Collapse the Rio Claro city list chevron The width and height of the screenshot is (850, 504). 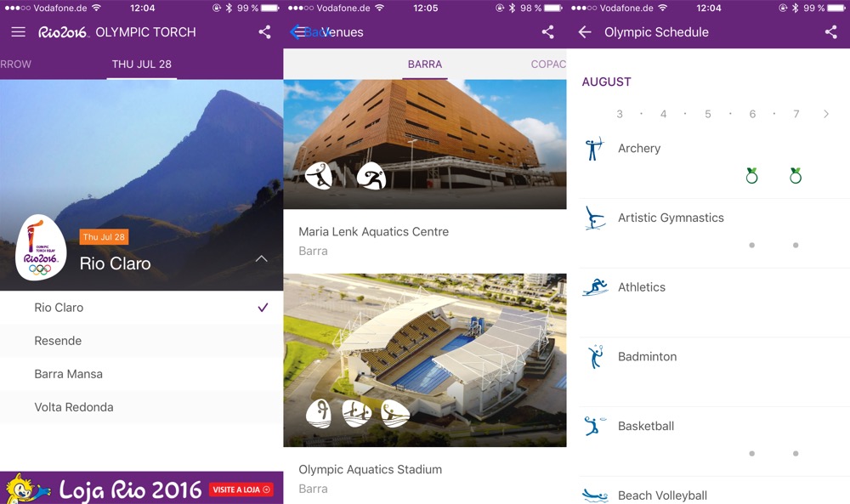pos(261,259)
